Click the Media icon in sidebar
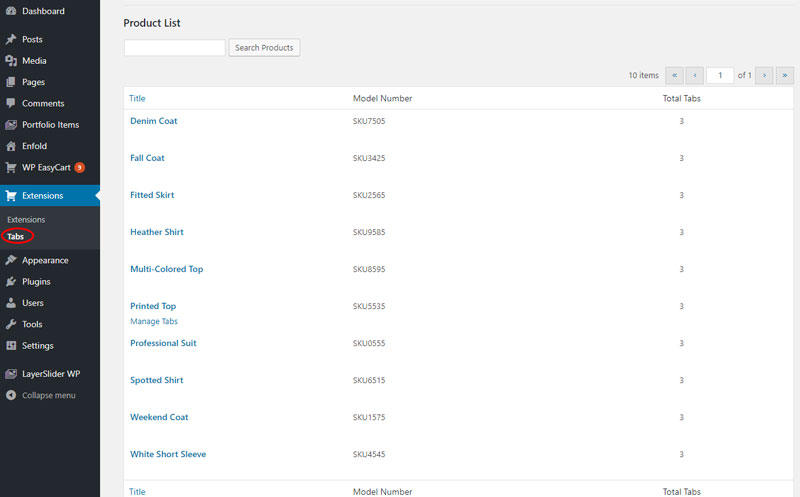 pyautogui.click(x=11, y=61)
